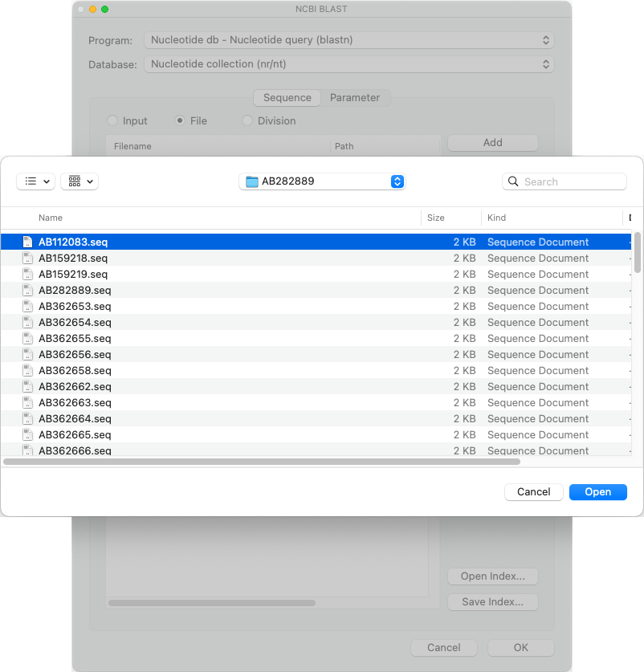644x672 pixels.
Task: Click the file icon for AB362664.seq
Action: point(27,419)
